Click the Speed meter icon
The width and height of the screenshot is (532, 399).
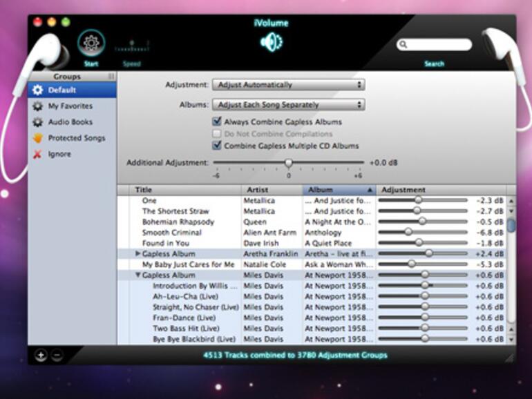click(x=132, y=47)
